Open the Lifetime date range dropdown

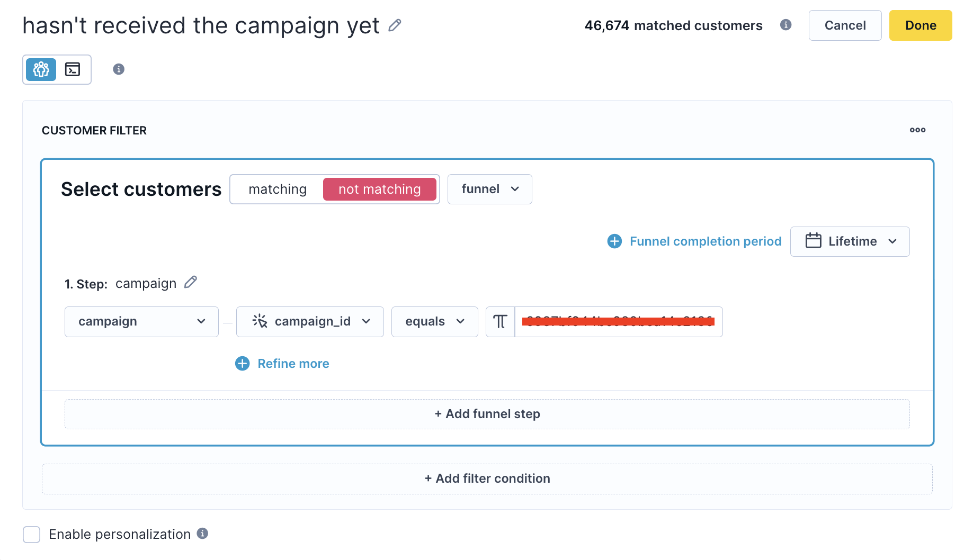(x=850, y=242)
